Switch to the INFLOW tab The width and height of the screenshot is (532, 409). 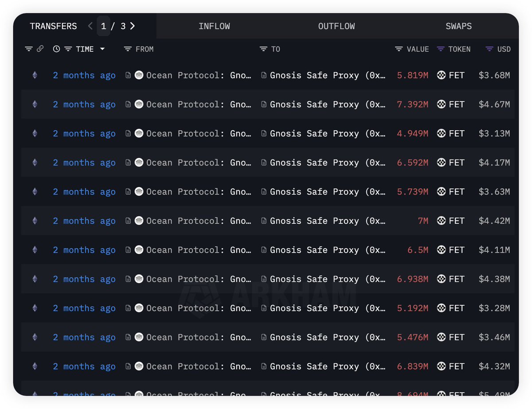coord(214,26)
